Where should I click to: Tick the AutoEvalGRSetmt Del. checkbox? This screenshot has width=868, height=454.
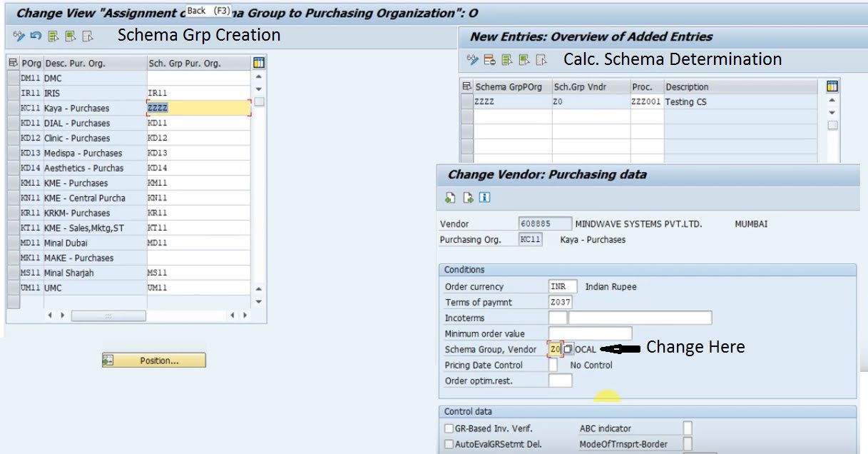(449, 444)
